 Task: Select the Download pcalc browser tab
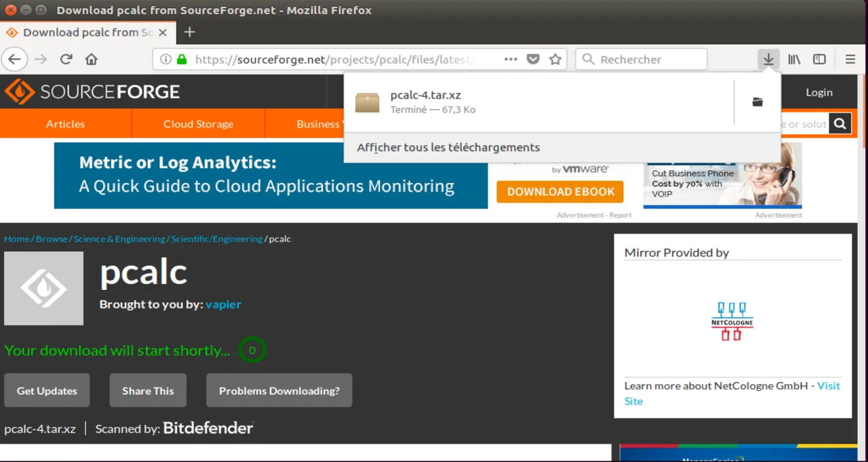(87, 33)
